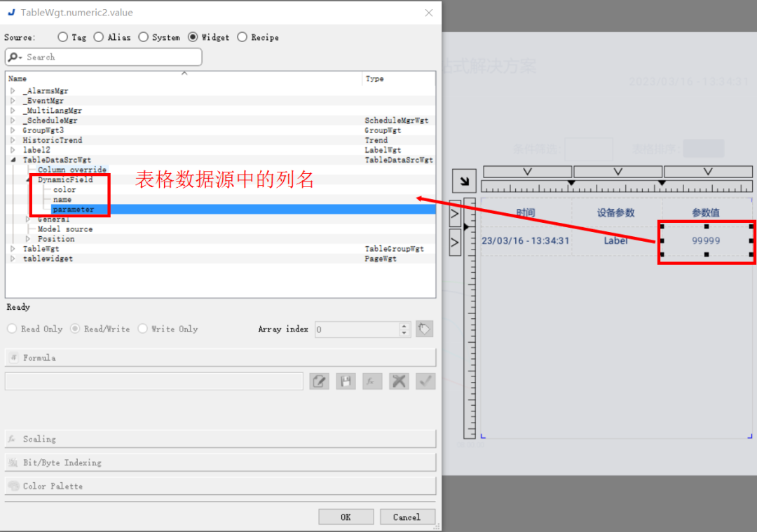Expand the label2 tree node
This screenshot has width=757, height=532.
(13, 150)
